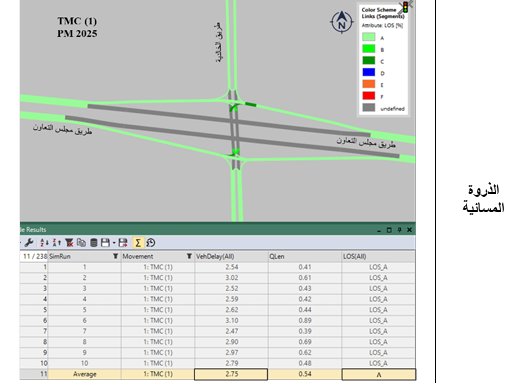Screen dimensions: 529x383
Task: Select the vehicle delay value 2.97
Action: coord(232,353)
